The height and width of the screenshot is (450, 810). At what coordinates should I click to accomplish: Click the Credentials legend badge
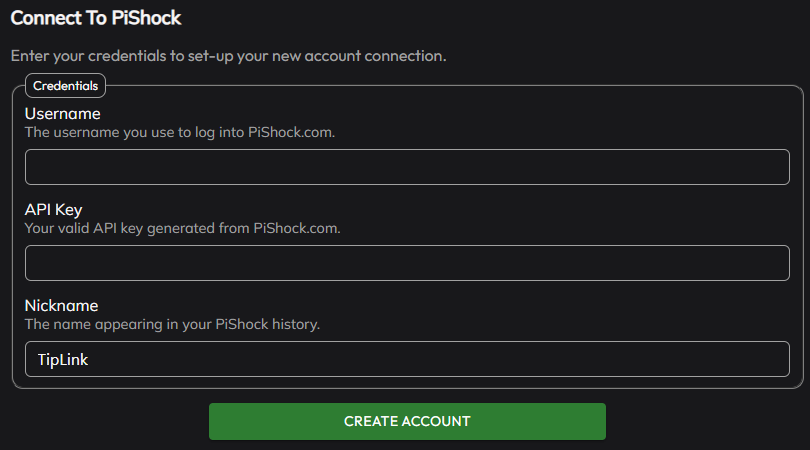[65, 86]
